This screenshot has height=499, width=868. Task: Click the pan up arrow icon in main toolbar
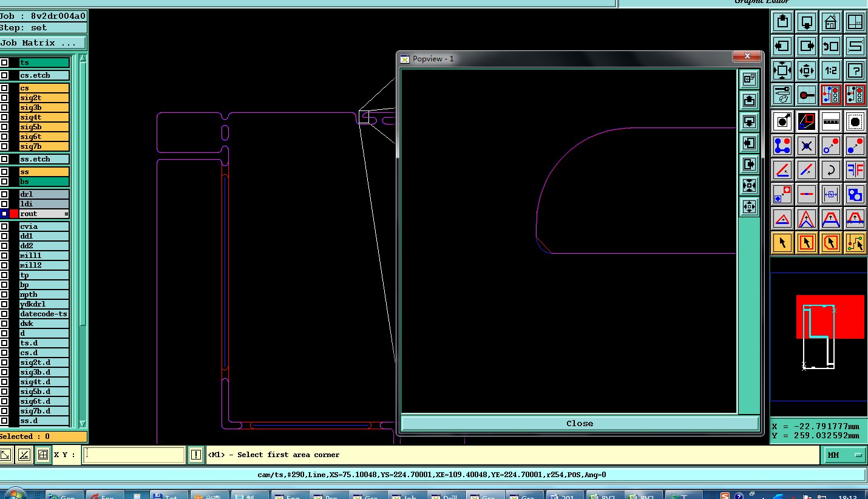click(782, 22)
